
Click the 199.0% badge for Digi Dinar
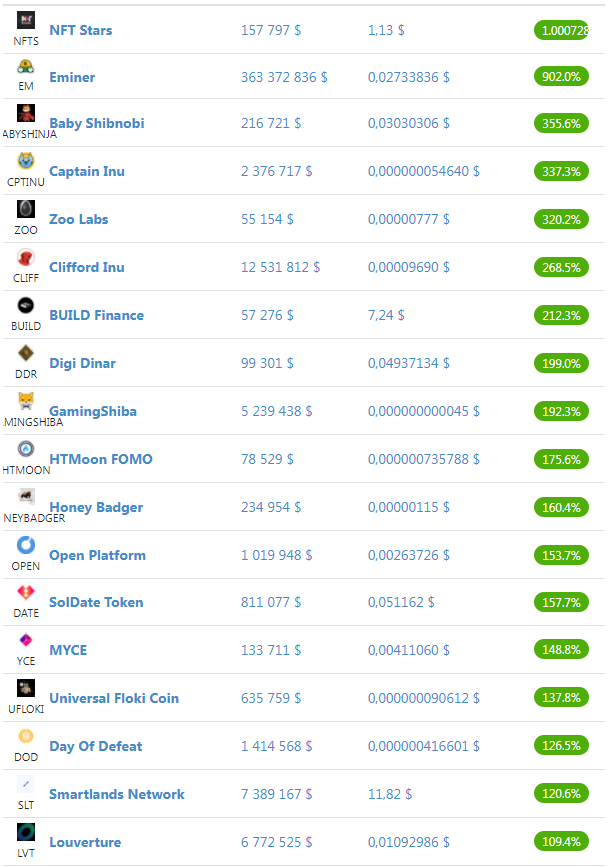(561, 363)
